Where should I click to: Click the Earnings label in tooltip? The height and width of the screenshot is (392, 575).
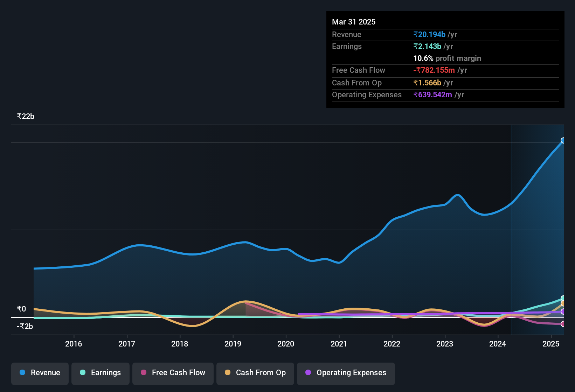tap(347, 46)
